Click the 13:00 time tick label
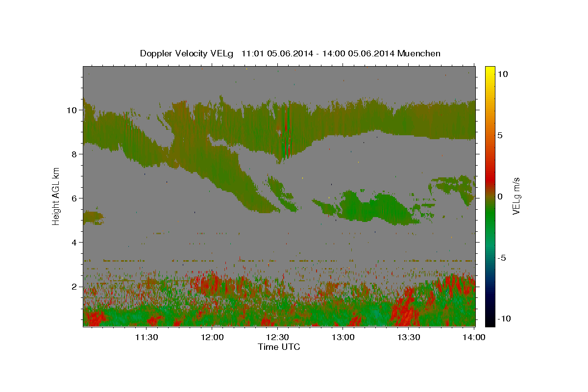This screenshot has height=392, width=588. (343, 337)
